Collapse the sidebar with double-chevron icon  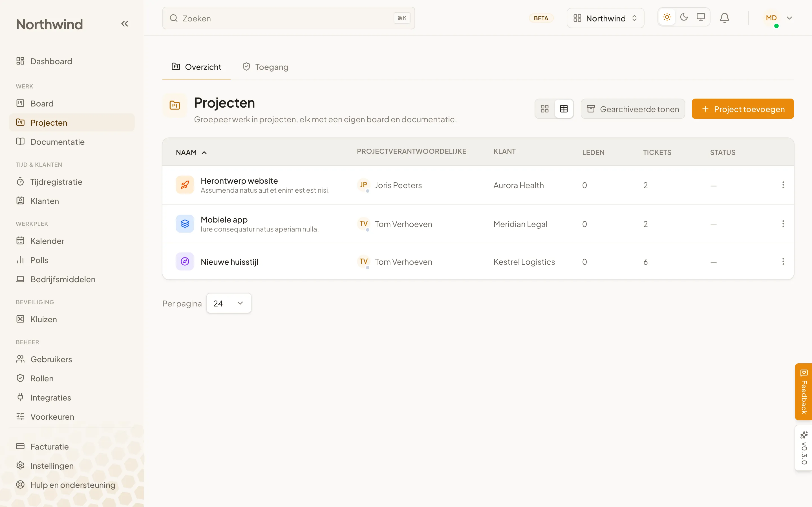pyautogui.click(x=125, y=24)
